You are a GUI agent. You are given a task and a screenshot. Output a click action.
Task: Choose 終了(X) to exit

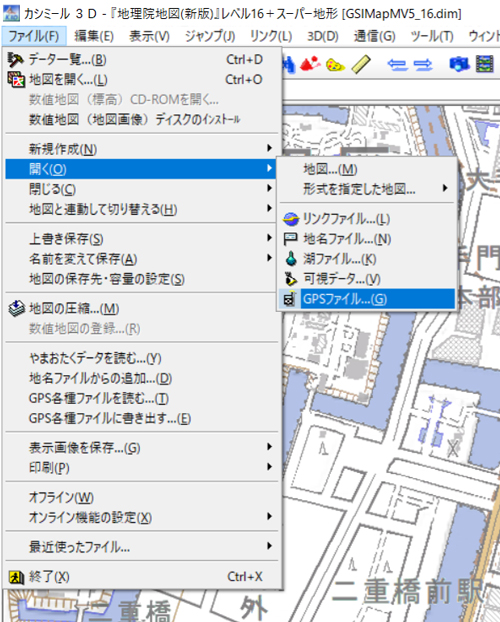pyautogui.click(x=142, y=577)
